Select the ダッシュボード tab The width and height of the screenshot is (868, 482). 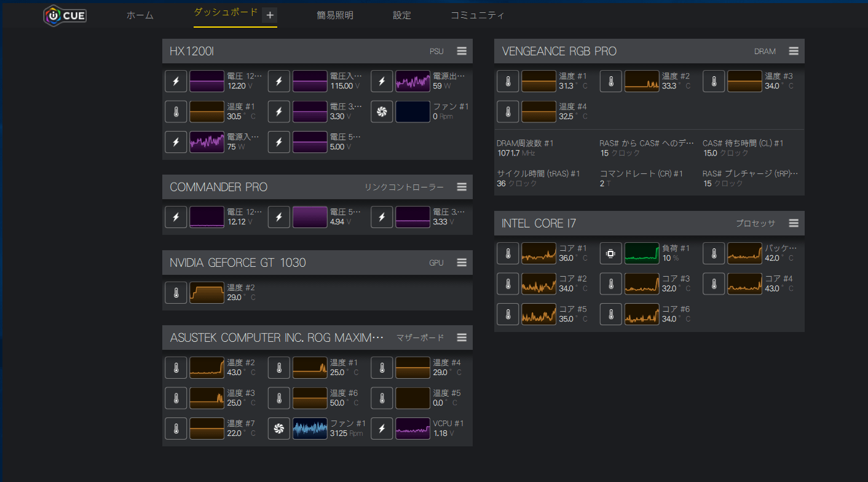coord(226,12)
